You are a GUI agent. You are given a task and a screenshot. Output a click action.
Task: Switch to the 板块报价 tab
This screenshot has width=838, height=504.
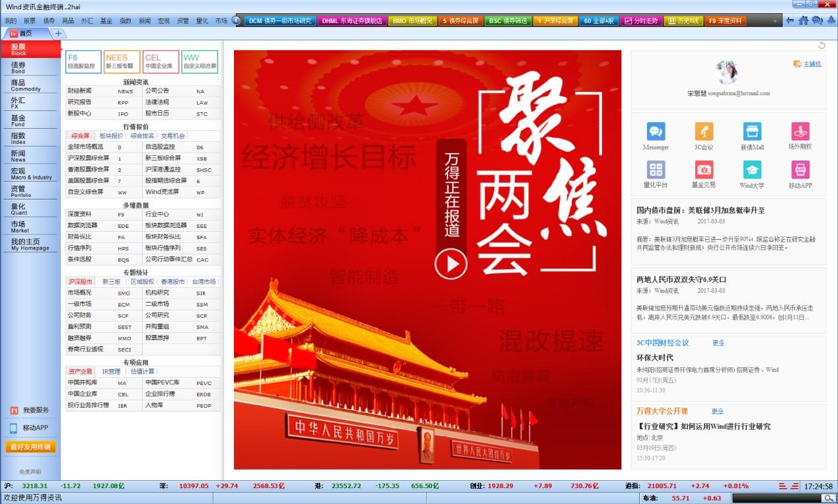pyautogui.click(x=111, y=135)
